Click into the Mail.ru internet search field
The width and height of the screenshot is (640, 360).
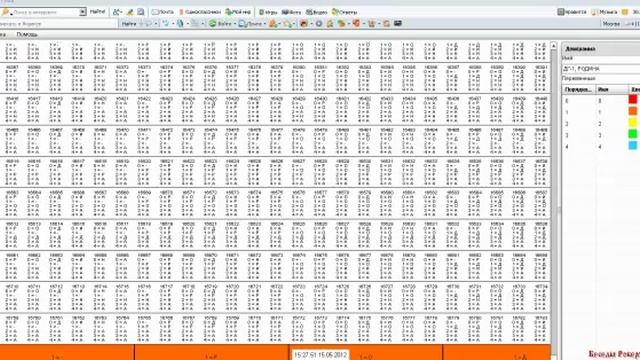point(44,12)
